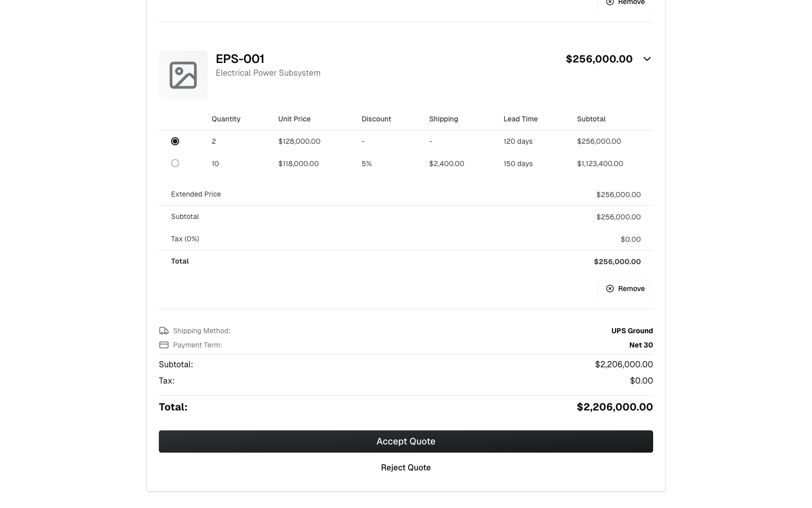Click the UPS Ground shipping method value
812x508 pixels.
coord(632,331)
